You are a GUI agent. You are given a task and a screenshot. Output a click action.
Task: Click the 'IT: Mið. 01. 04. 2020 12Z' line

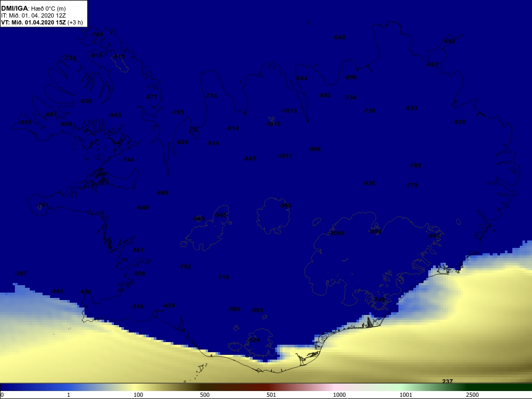click(x=33, y=15)
